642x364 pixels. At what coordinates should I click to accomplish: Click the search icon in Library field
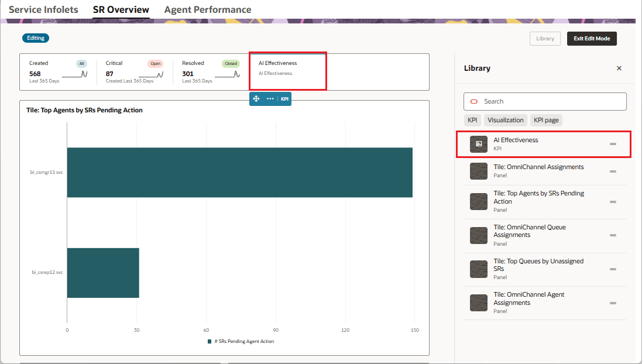(474, 102)
